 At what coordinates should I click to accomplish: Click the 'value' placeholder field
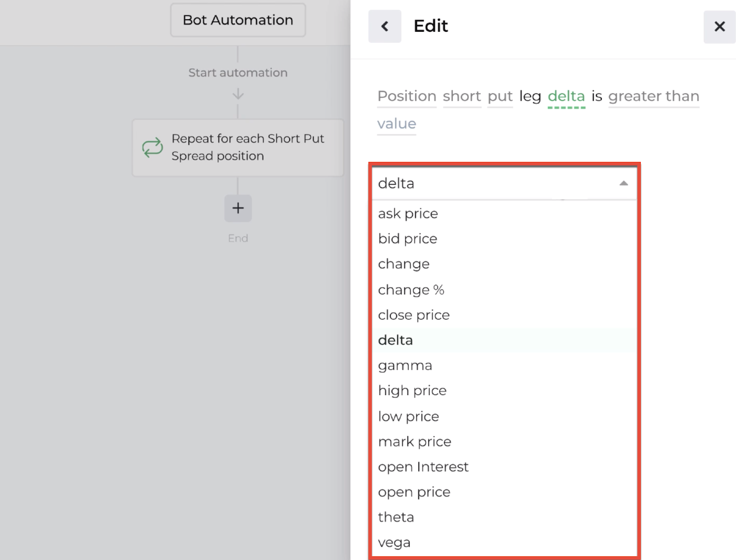(x=397, y=124)
